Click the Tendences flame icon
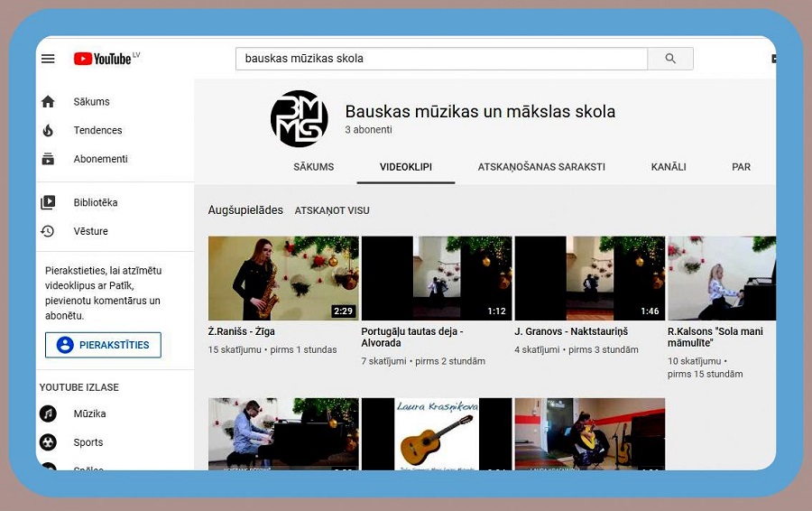The width and height of the screenshot is (812, 511). click(x=48, y=130)
